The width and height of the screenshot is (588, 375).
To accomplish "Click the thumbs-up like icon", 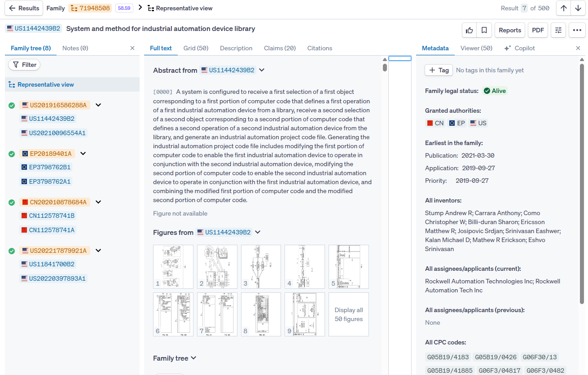I will pos(470,30).
